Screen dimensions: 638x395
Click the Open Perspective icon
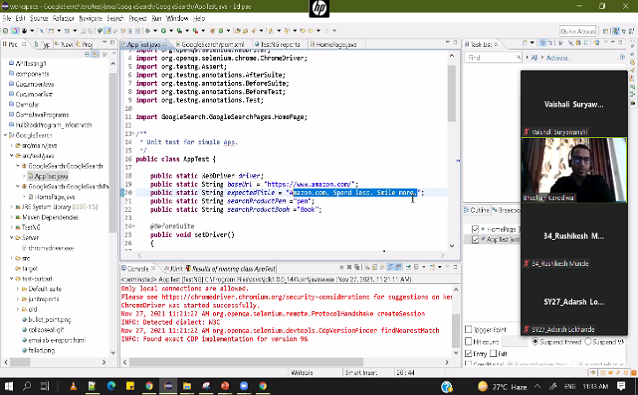606,31
